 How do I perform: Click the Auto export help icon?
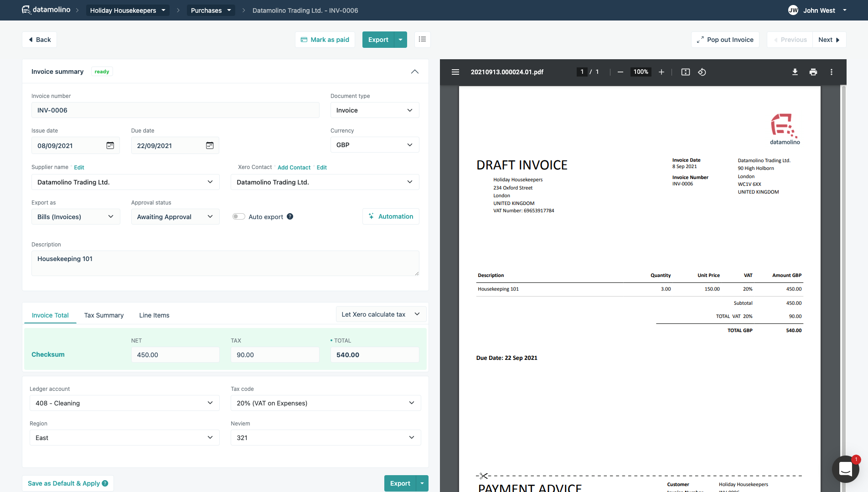[x=290, y=216]
